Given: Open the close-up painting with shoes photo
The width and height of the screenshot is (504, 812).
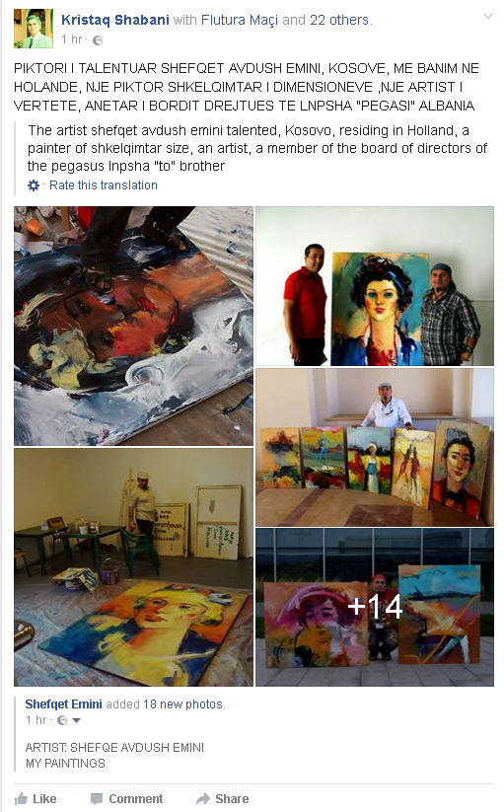Looking at the screenshot, I should 133,327.
